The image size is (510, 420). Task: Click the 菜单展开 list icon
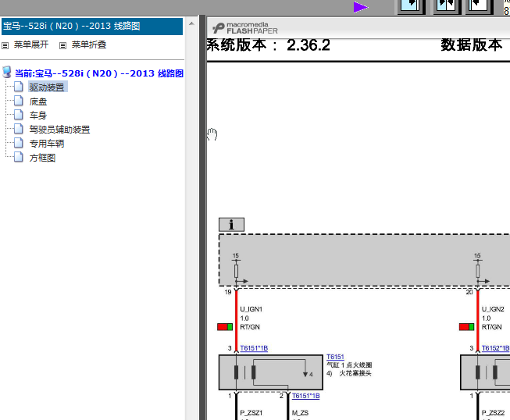5,45
